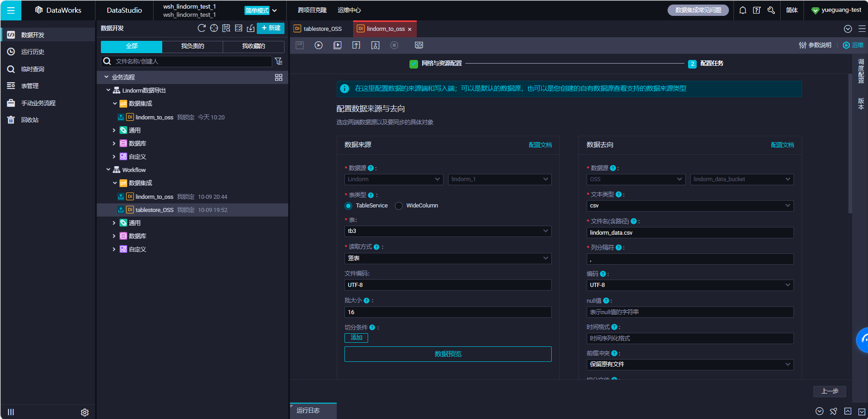Click the 编码 UTF-8 dropdown
The image size is (868, 419).
690,285
